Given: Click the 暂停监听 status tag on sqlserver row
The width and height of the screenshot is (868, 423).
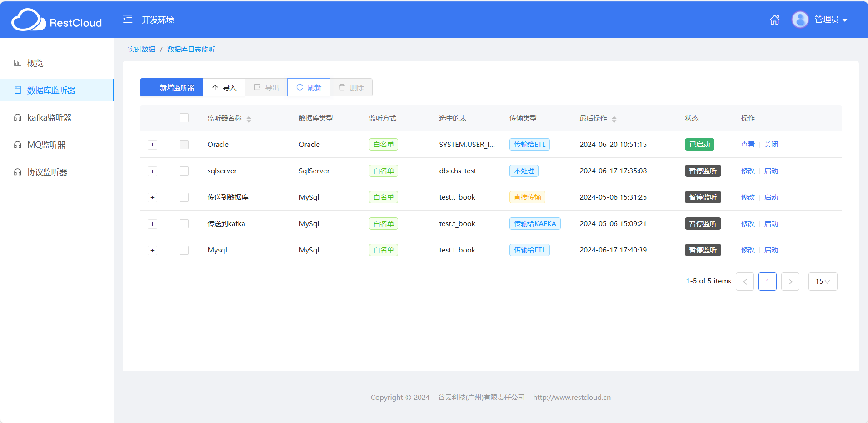Looking at the screenshot, I should click(703, 171).
